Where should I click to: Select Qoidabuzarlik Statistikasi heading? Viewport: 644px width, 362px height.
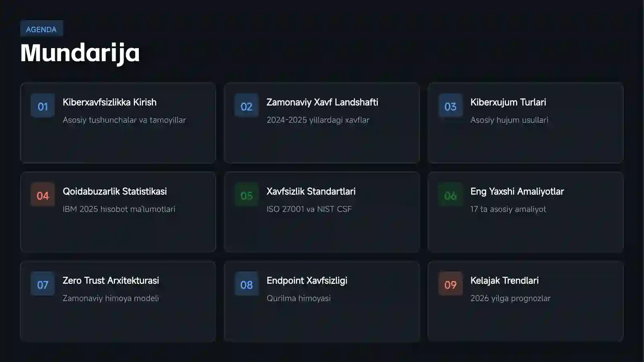pos(115,191)
